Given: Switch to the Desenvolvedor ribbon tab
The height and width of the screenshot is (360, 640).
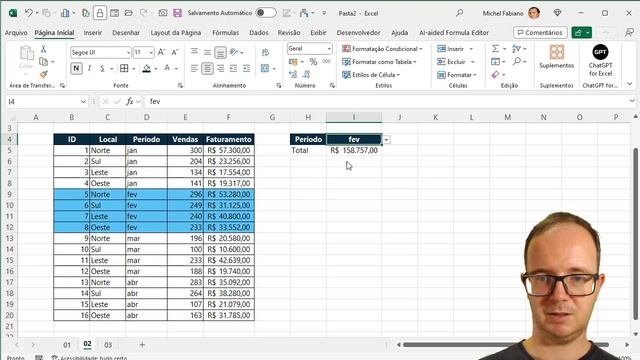Looking at the screenshot, I should click(358, 33).
